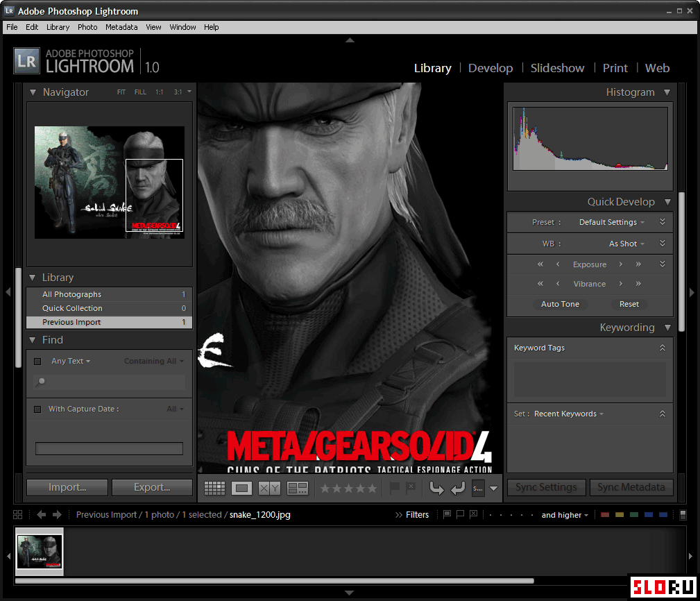
Task: Click the Filters double-chevron label
Action: [x=411, y=515]
